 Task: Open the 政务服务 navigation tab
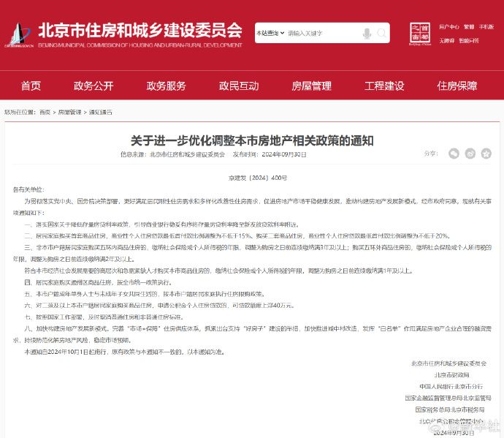pos(167,86)
